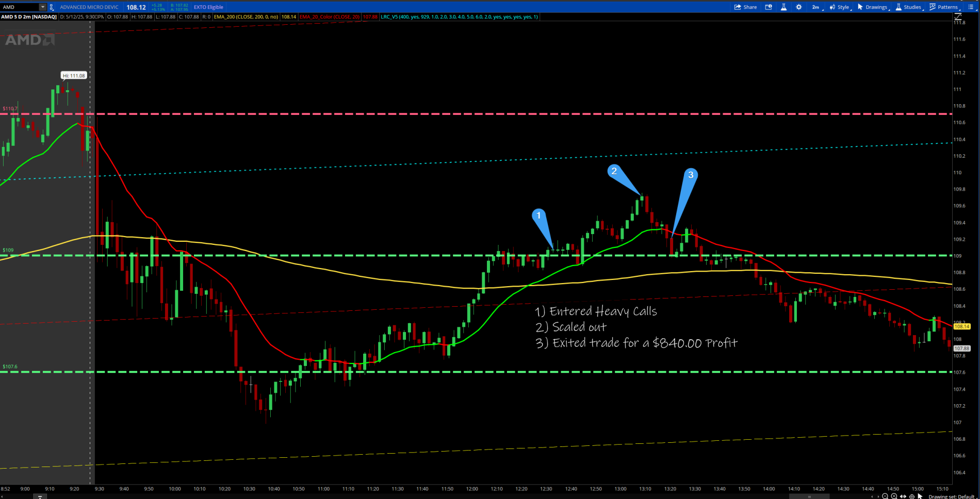Click the EMA_20_Color study label

pyautogui.click(x=330, y=16)
